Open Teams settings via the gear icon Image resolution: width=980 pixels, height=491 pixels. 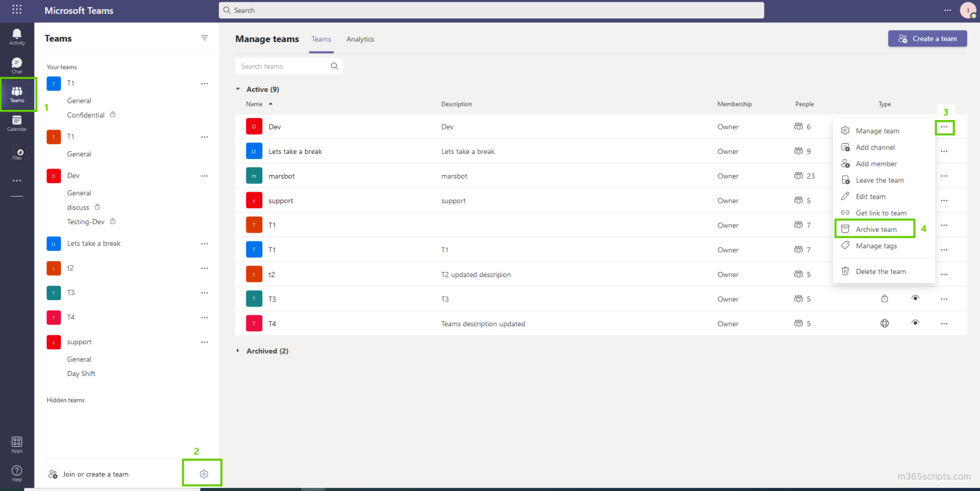coord(204,473)
